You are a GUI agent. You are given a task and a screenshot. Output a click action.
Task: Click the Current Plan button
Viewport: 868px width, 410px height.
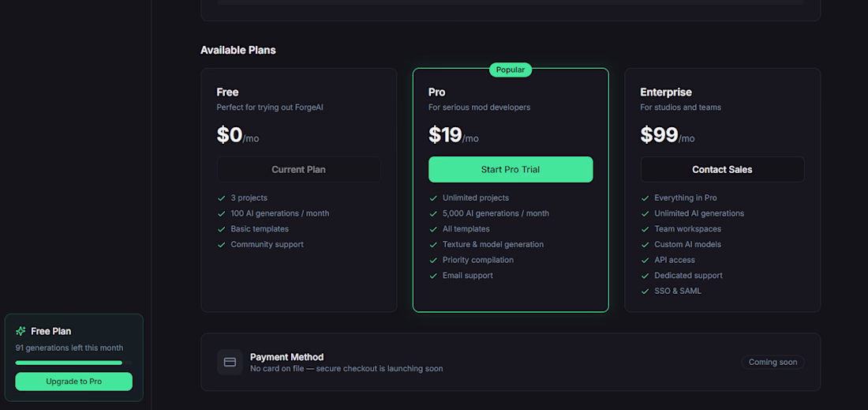298,170
